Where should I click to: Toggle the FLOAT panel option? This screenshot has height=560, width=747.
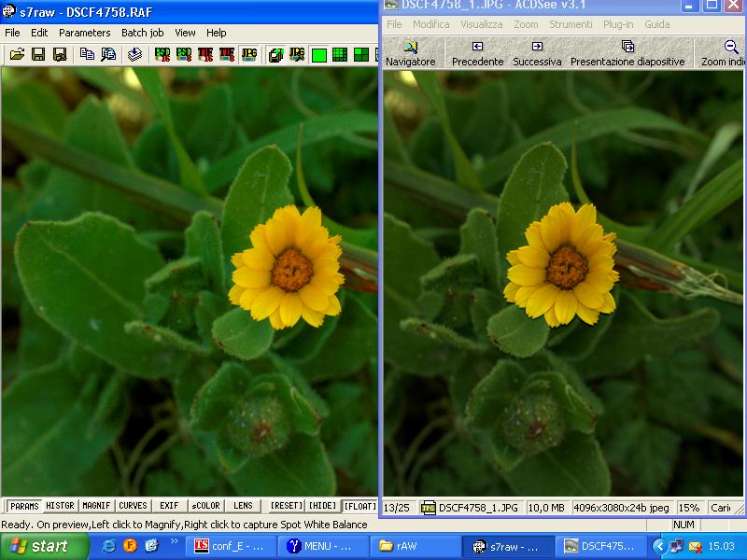click(359, 506)
